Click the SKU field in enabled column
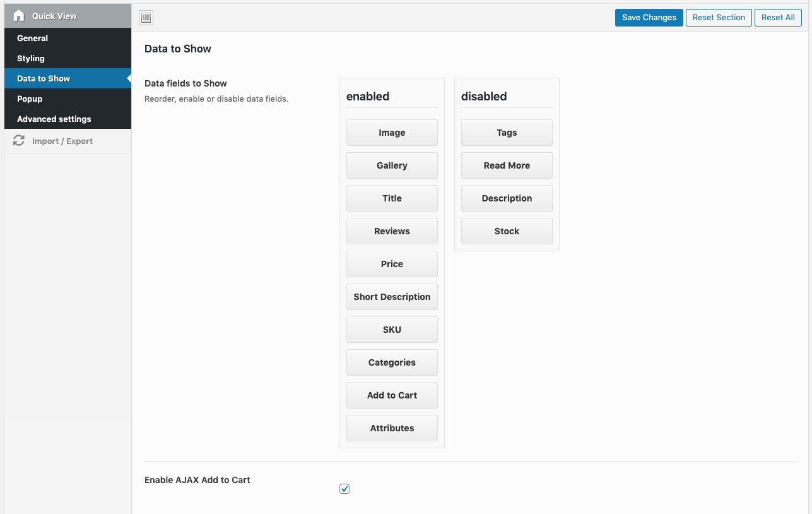This screenshot has width=812, height=514. coord(392,329)
